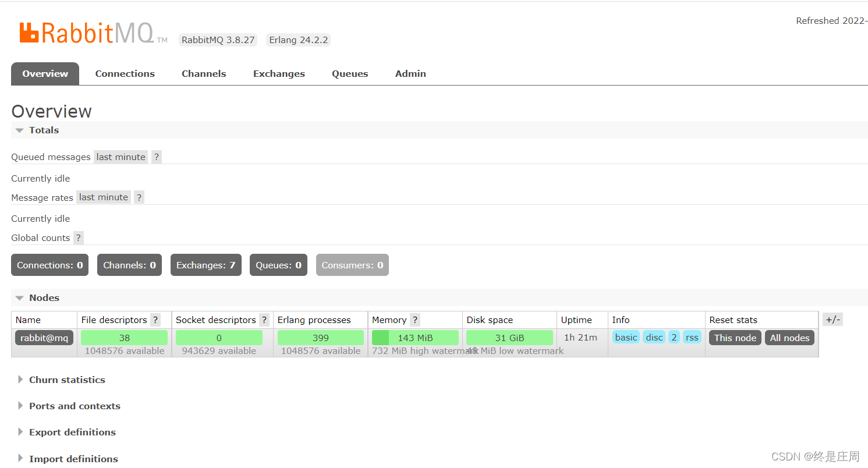Click the Memory 143 MiB usage bar

click(415, 338)
